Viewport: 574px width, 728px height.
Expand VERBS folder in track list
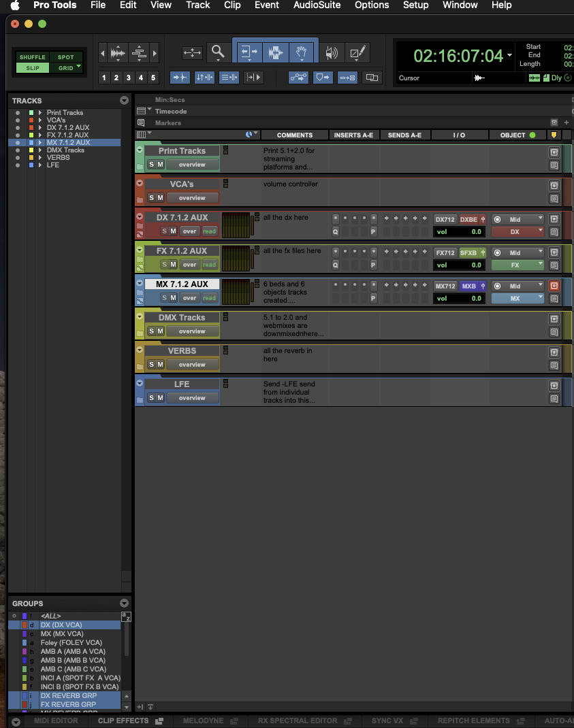click(x=40, y=157)
